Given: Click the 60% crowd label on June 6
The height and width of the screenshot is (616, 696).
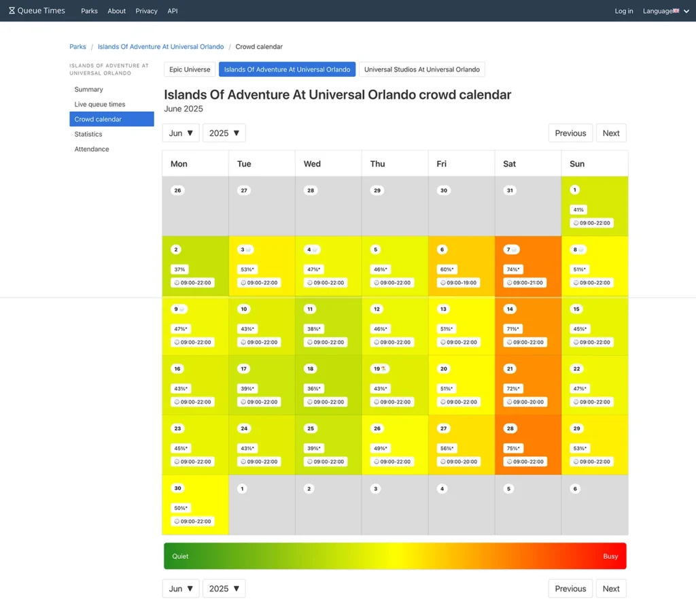Looking at the screenshot, I should (x=447, y=269).
